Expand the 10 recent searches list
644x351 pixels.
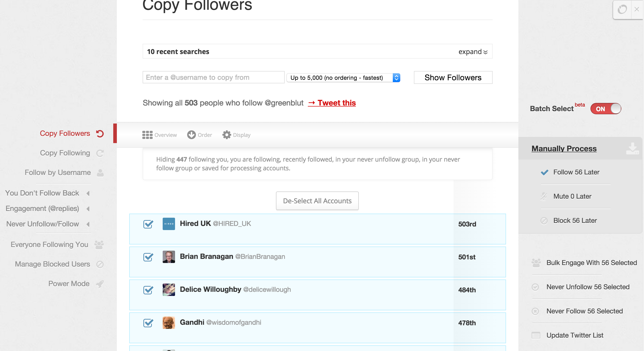point(473,52)
